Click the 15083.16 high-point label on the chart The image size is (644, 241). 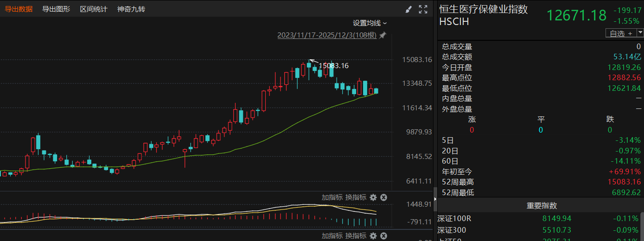point(333,66)
